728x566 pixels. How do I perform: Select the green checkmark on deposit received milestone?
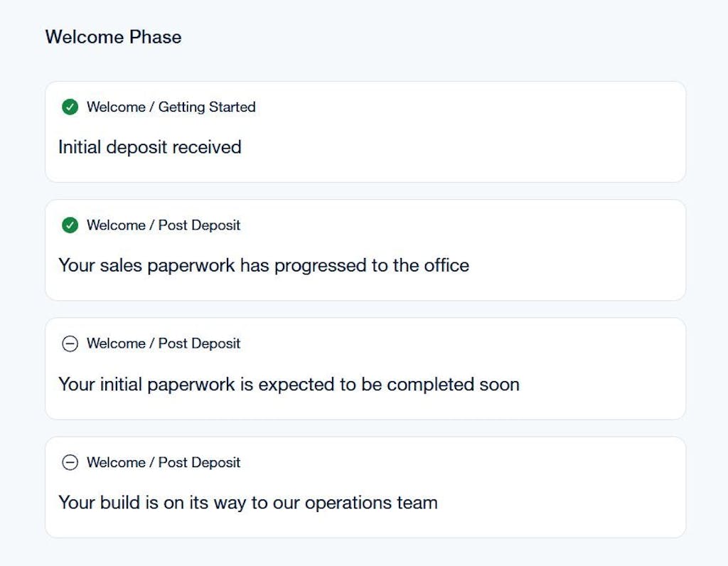click(x=70, y=107)
